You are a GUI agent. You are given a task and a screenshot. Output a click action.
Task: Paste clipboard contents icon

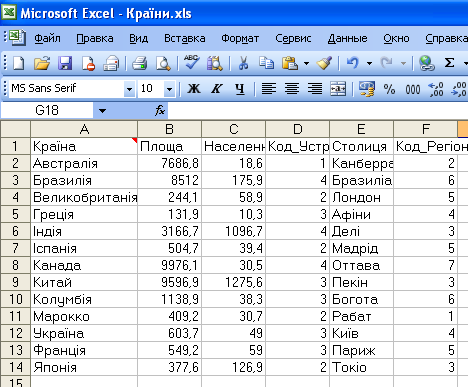(x=290, y=63)
